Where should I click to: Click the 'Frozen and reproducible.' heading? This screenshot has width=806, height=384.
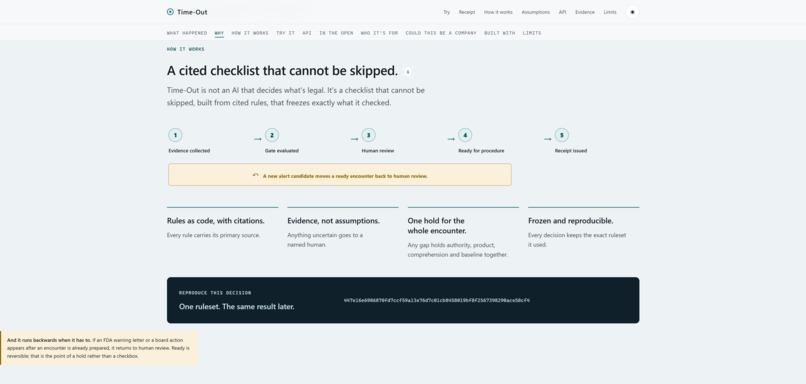click(x=571, y=221)
